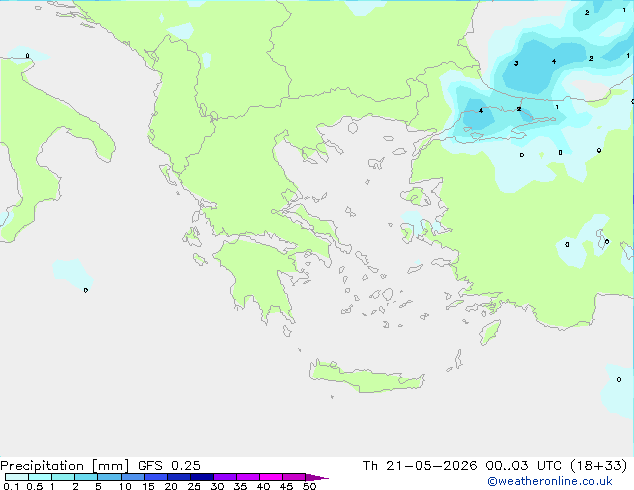Pick the 0.5–1 mm legend swatch
This screenshot has height=490, width=634.
pyautogui.click(x=40, y=477)
